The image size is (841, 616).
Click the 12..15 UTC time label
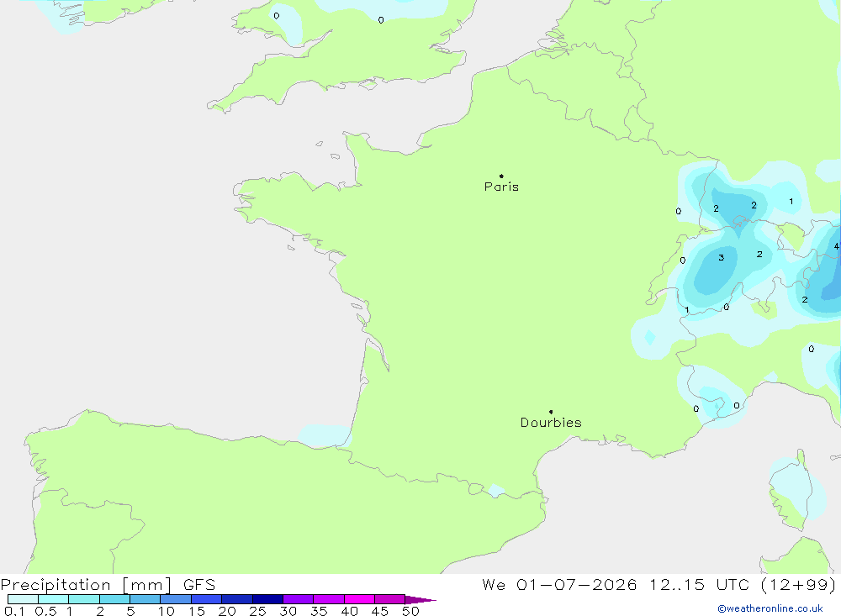coord(698,584)
